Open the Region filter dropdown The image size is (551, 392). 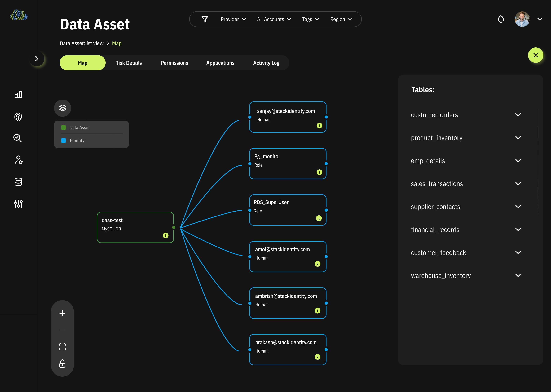(341, 19)
